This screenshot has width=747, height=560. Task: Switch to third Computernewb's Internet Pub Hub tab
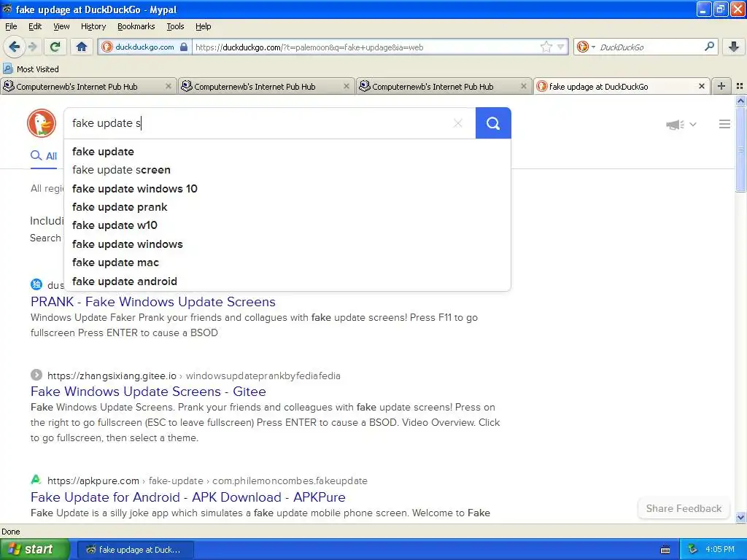[x=444, y=86]
